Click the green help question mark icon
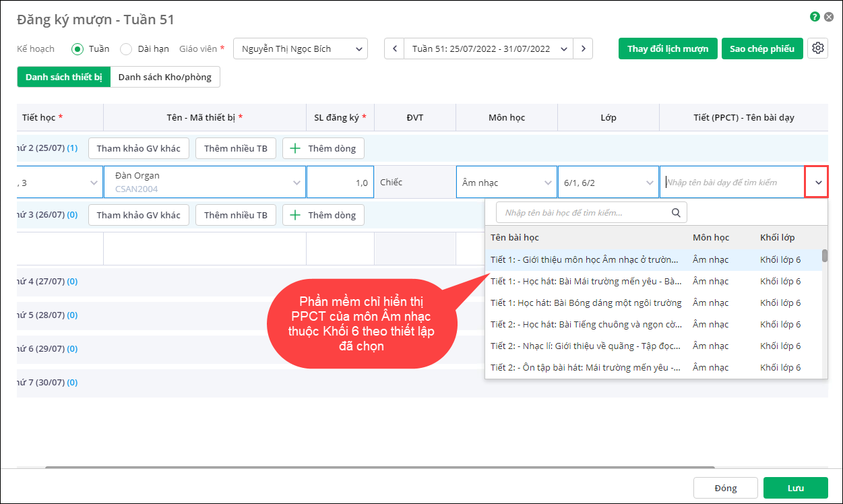 point(815,18)
